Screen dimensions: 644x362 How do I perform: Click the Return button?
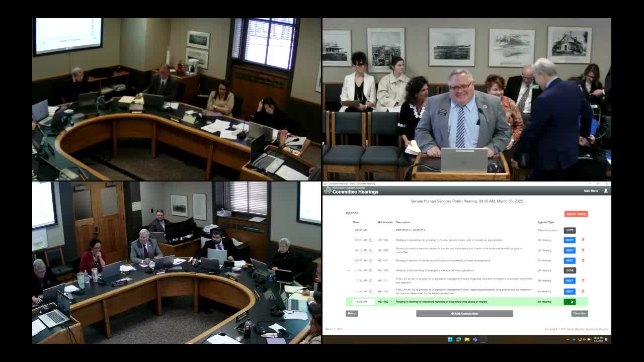coord(352,313)
